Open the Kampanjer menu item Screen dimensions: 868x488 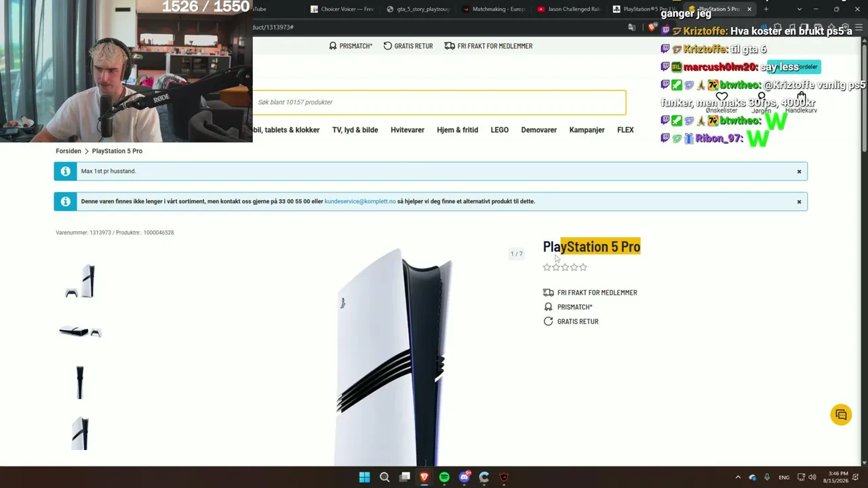pyautogui.click(x=587, y=130)
